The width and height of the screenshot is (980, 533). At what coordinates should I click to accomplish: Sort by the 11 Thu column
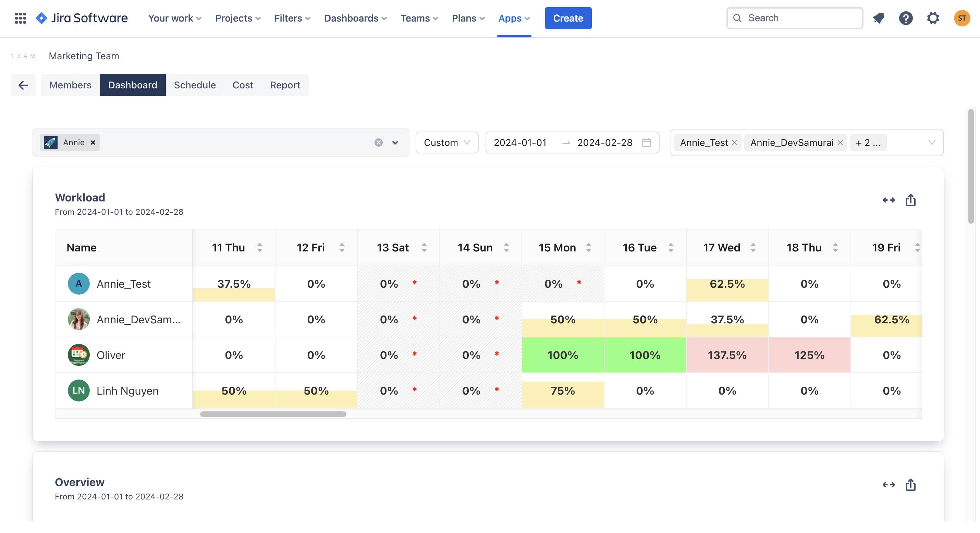click(259, 248)
